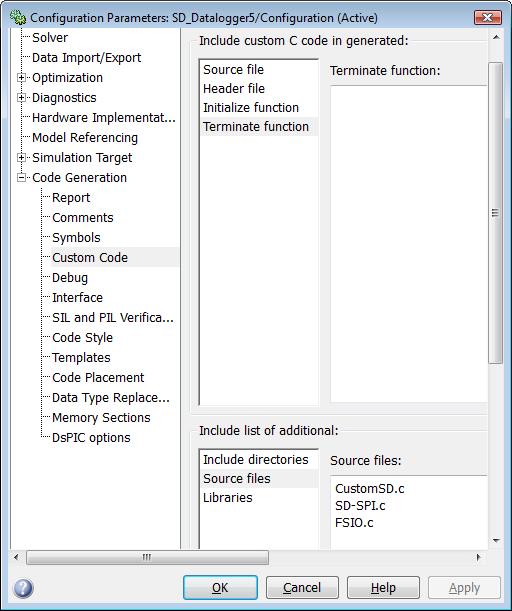Click the Help button

click(x=383, y=588)
